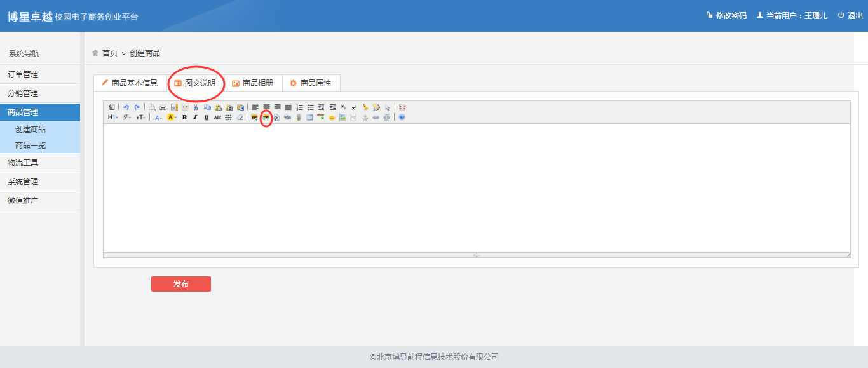
Task: Click the undo icon in editor toolbar
Action: pyautogui.click(x=126, y=107)
